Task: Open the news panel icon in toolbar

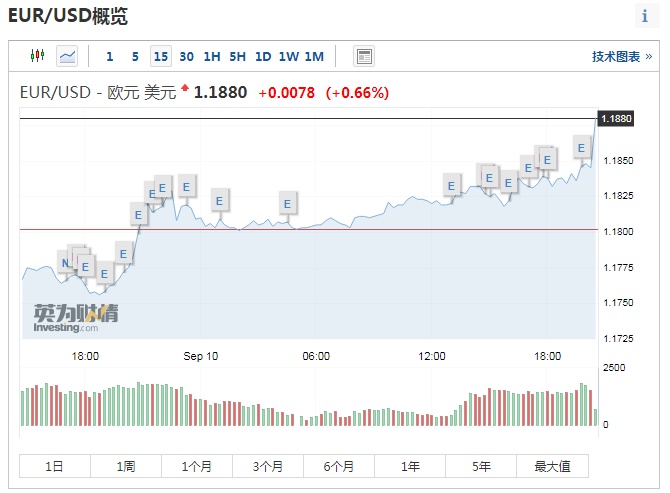Action: pos(364,57)
